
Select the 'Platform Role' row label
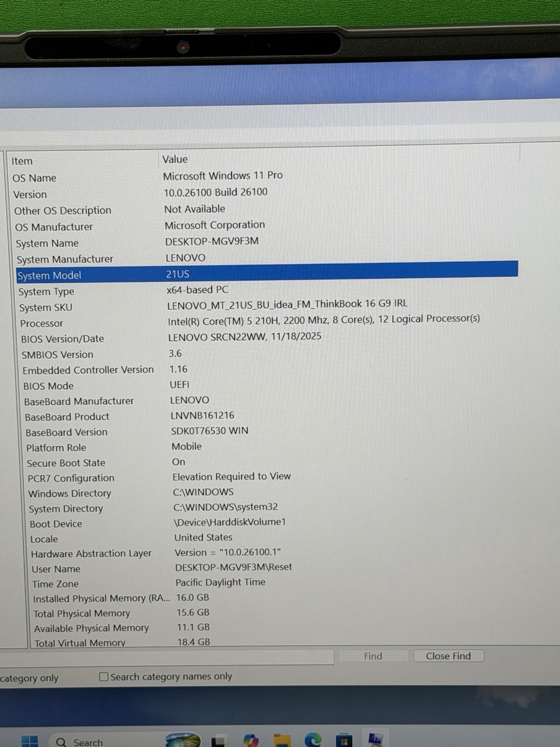(x=56, y=448)
